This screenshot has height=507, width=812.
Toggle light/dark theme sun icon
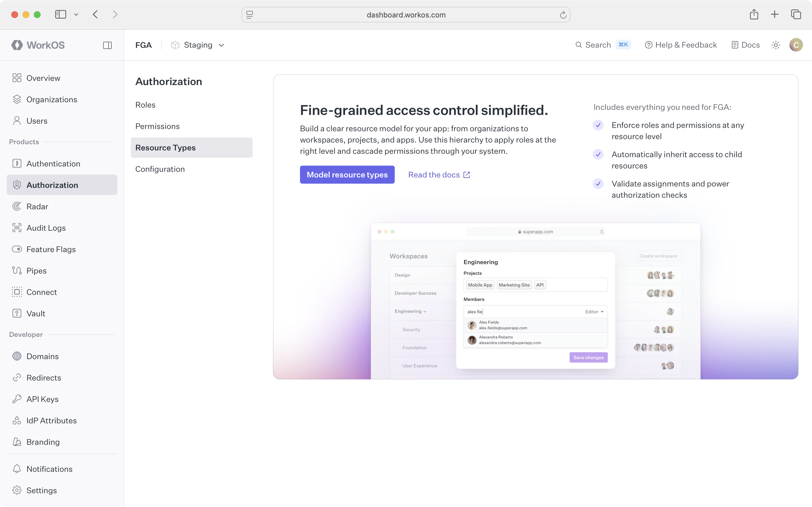[x=776, y=45]
